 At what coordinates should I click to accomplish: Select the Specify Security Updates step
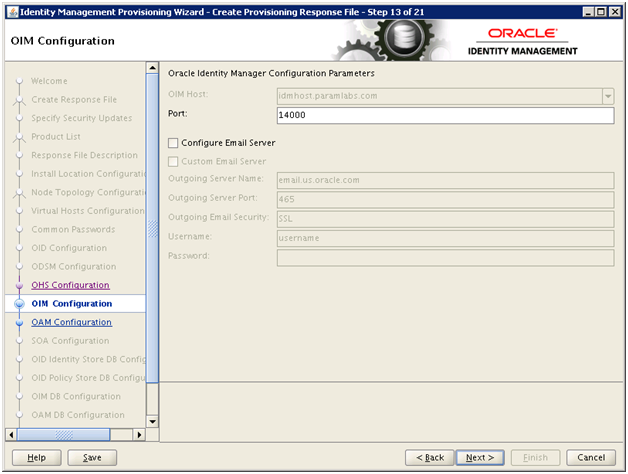coord(82,118)
